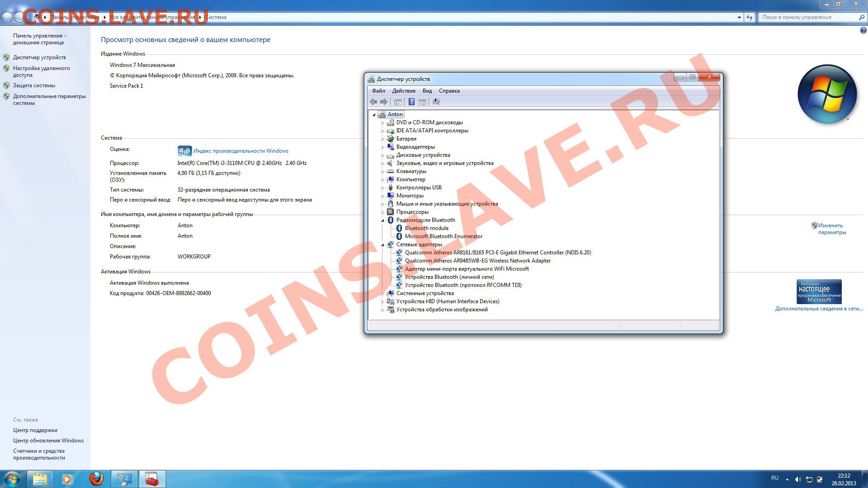Screen dimensions: 868x488
Task: Launch Windows Media Player from the taskbar
Action: tap(67, 479)
